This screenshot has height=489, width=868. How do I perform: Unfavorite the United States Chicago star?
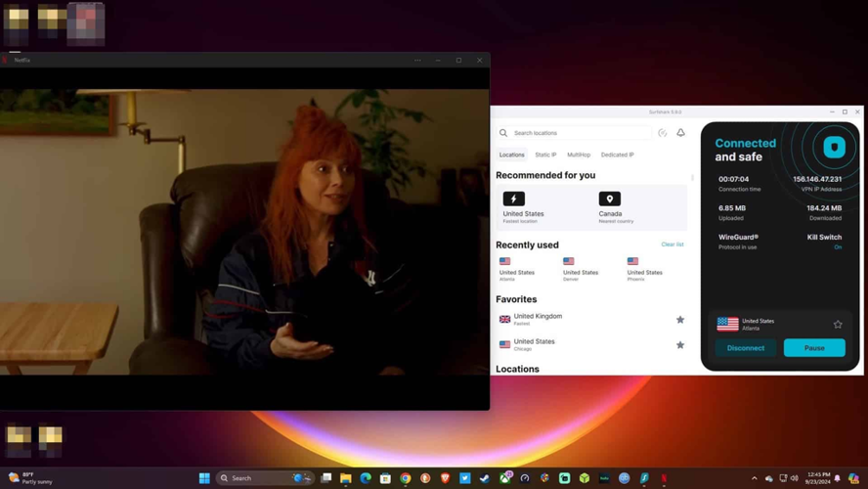(680, 345)
